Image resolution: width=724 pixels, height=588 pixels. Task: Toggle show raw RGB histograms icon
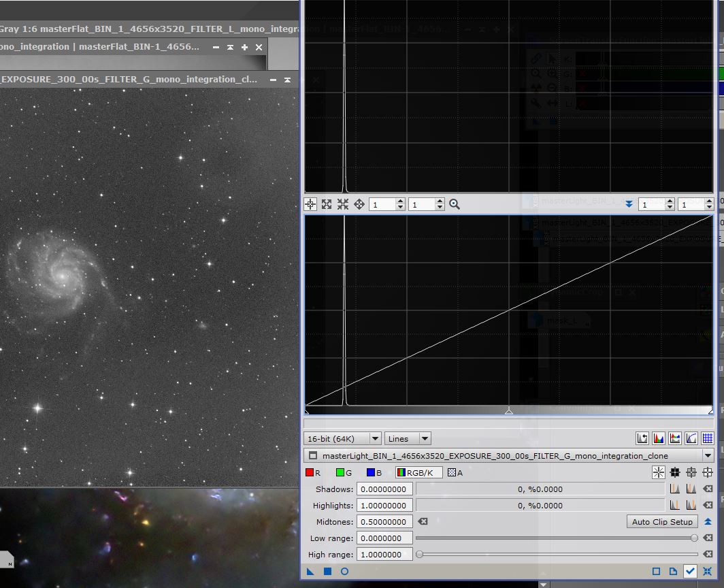click(x=659, y=438)
